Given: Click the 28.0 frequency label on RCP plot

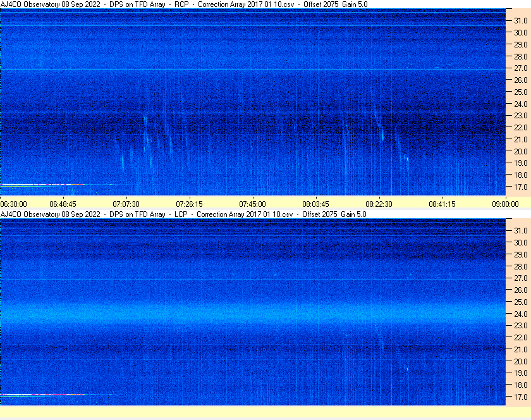Looking at the screenshot, I should 521,56.
